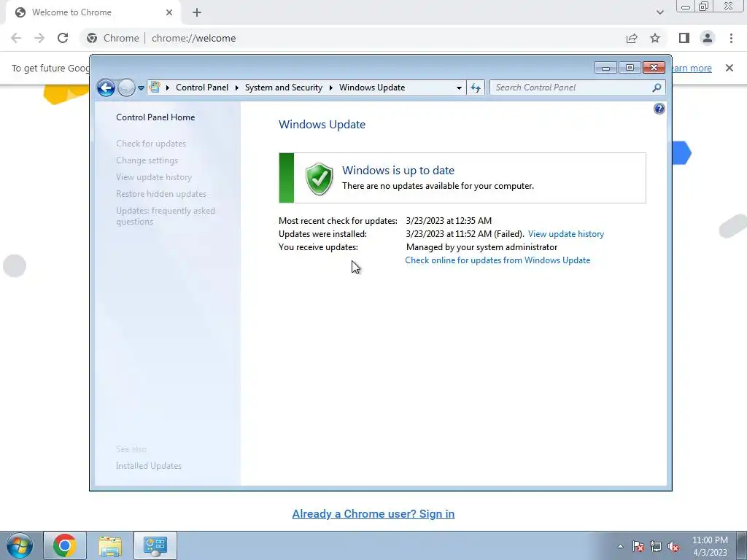Open the Chrome profile avatar
747x560 pixels.
[708, 38]
